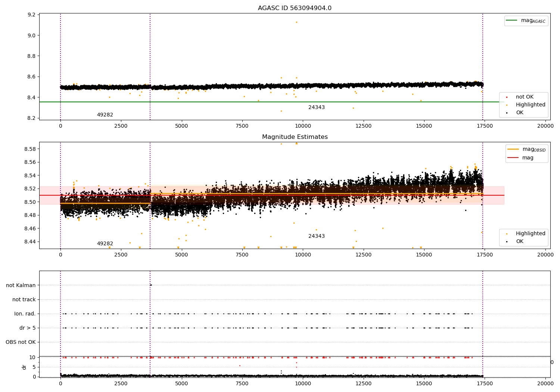Image resolution: width=560 pixels, height=392 pixels.
Task: Click OBSID label 24343 in Magnitude Estimates plot
Action: click(x=317, y=236)
